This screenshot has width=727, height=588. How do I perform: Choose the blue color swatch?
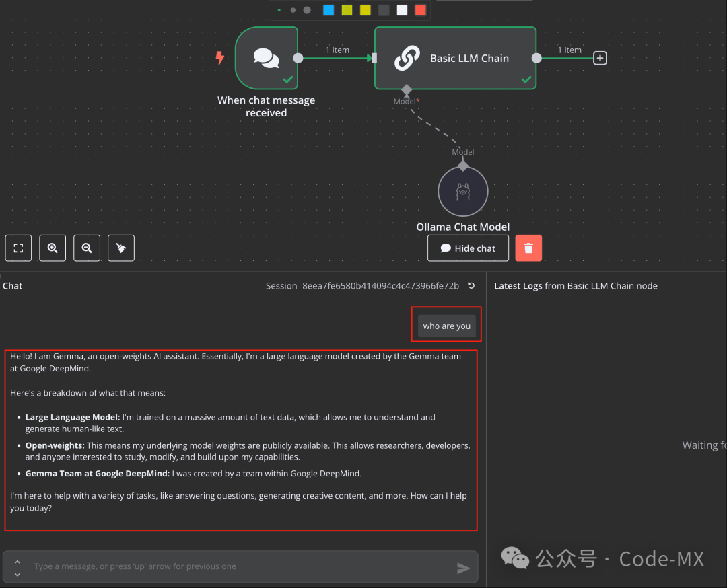coord(328,10)
